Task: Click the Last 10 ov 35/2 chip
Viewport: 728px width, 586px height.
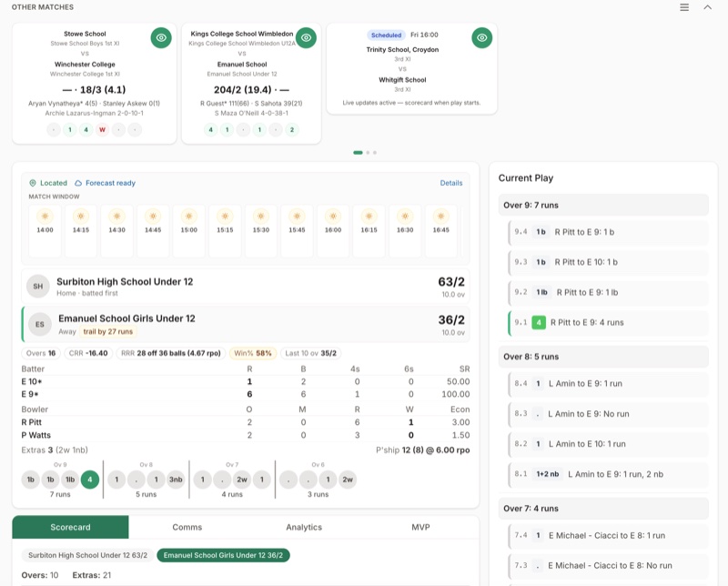Action: pyautogui.click(x=310, y=353)
